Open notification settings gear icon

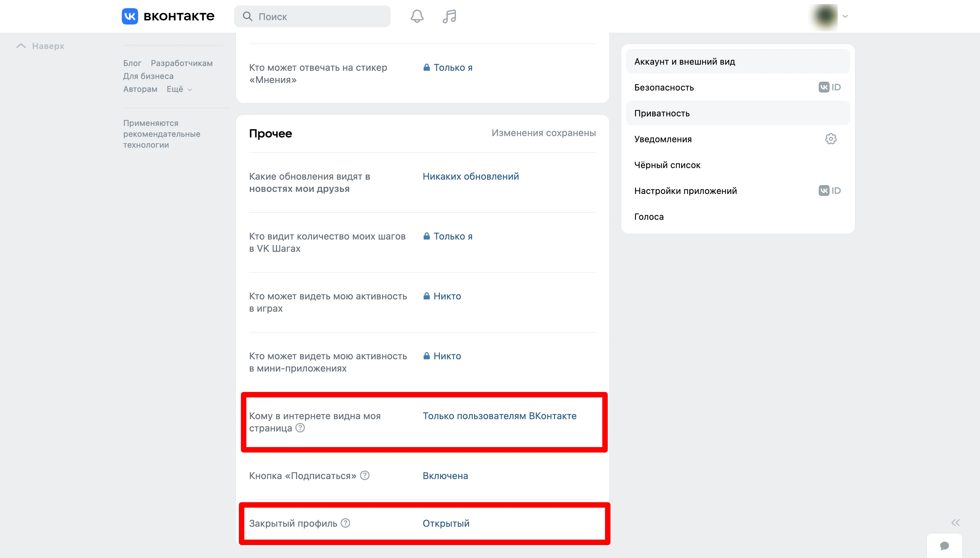click(831, 139)
